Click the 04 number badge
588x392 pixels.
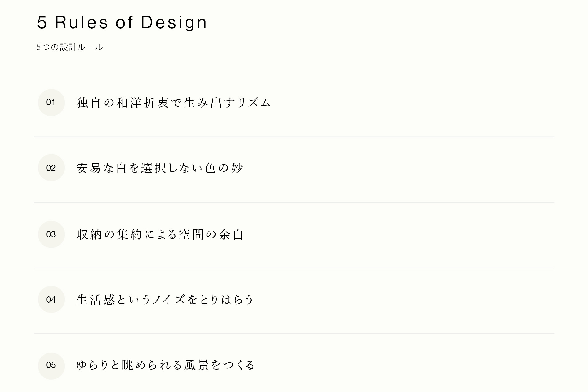[x=51, y=300]
